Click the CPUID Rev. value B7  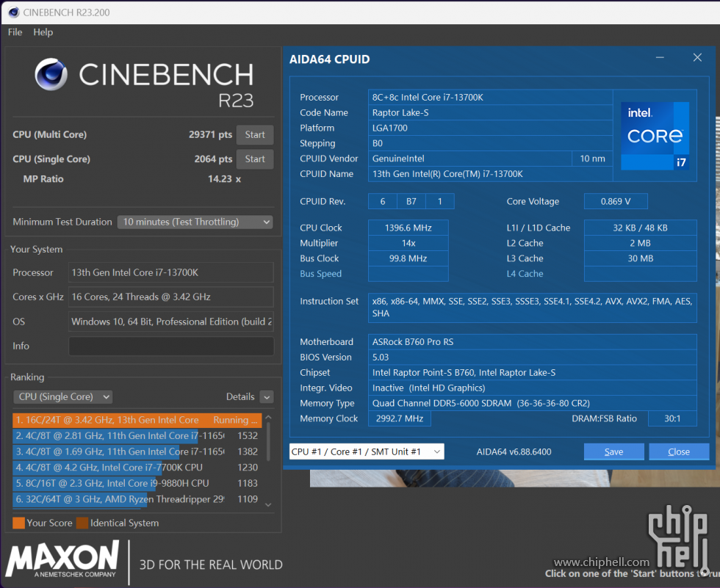tap(411, 201)
